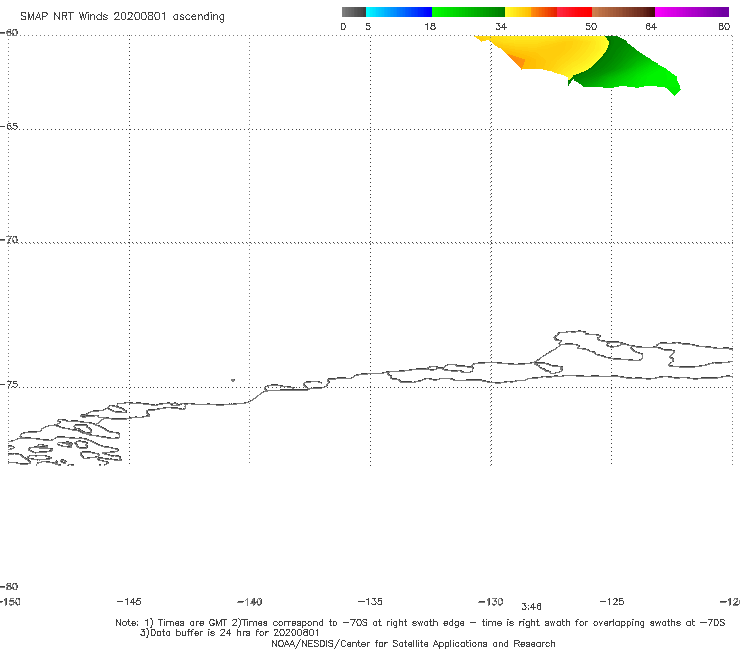Click the longitude label '-130'
Screen dimensions: 740x650
click(491, 602)
